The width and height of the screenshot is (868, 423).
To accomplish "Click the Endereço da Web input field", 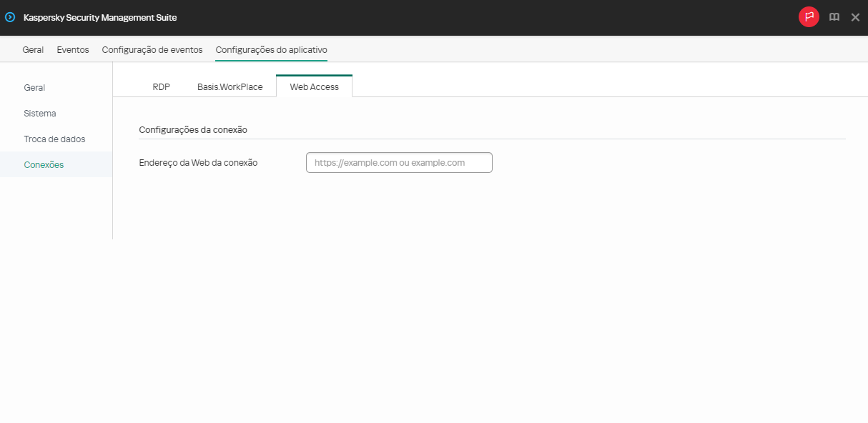I will (399, 162).
